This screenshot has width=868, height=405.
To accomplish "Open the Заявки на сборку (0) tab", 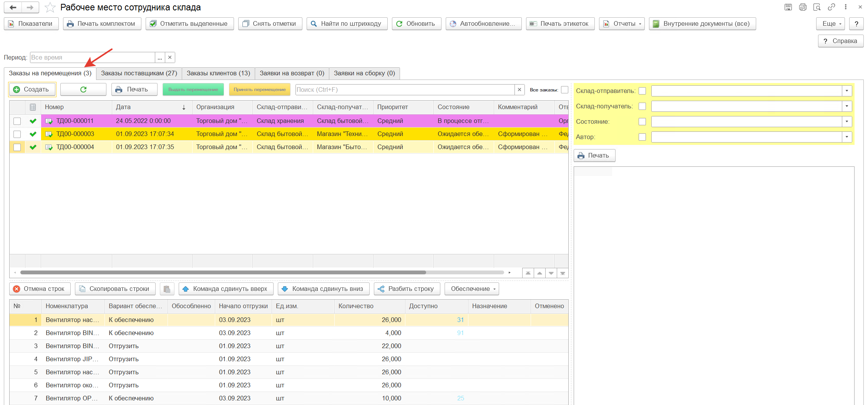I will tap(364, 73).
